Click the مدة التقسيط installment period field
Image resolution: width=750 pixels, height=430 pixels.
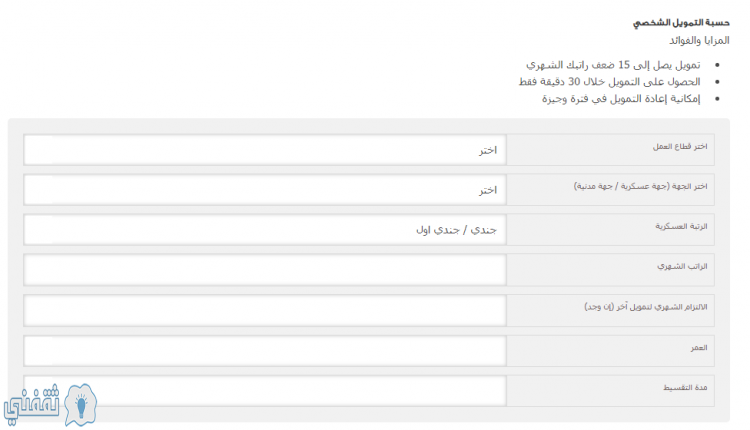(265, 391)
